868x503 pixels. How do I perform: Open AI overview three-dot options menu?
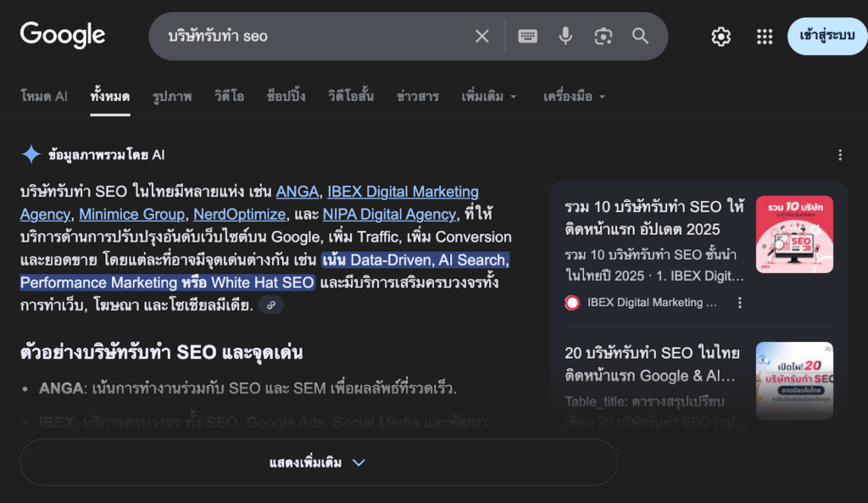(x=840, y=154)
